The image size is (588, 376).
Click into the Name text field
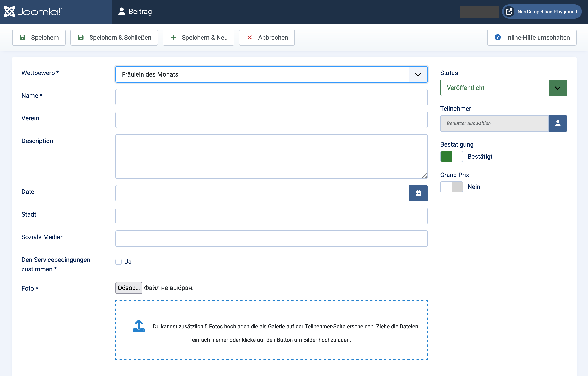[271, 97]
